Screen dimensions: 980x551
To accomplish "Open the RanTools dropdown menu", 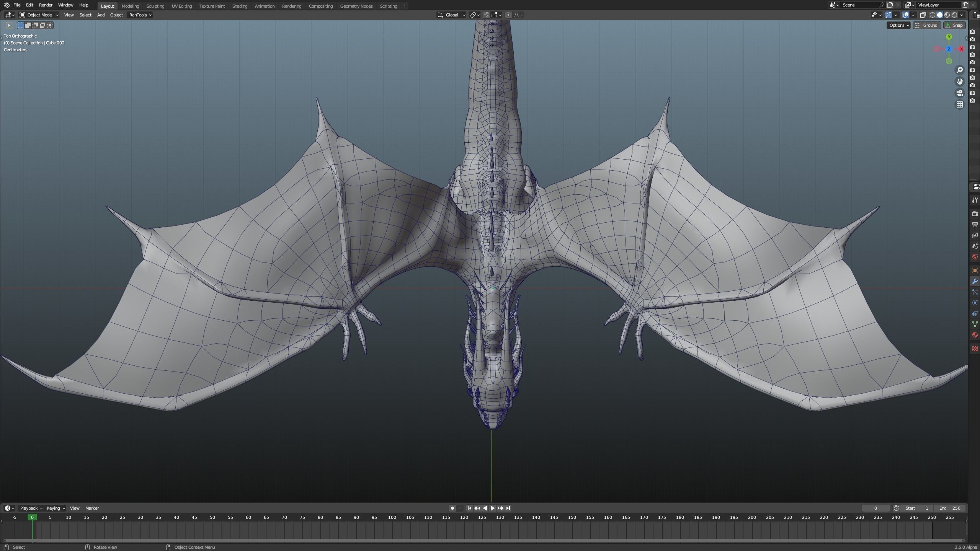I will pyautogui.click(x=140, y=15).
